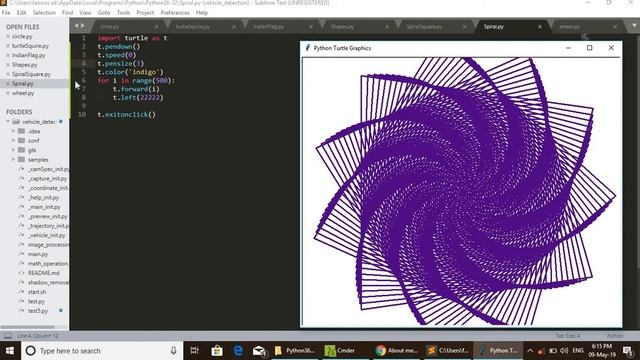The image size is (640, 360).
Task: Switch to the wheel.py tab
Action: point(569,27)
